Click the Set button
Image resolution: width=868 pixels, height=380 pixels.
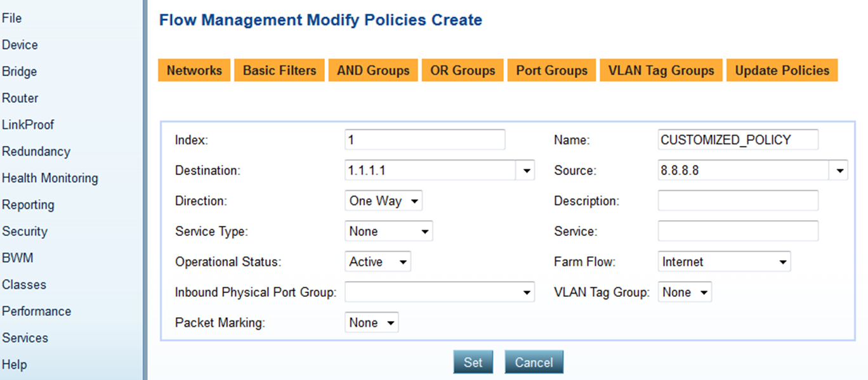tap(473, 362)
